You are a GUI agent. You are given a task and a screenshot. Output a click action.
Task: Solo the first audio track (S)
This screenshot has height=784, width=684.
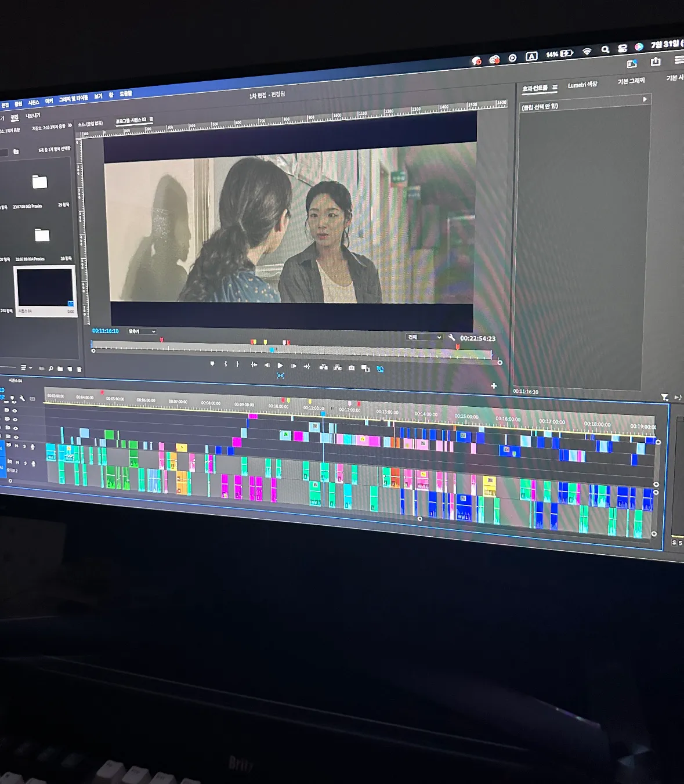(x=24, y=446)
